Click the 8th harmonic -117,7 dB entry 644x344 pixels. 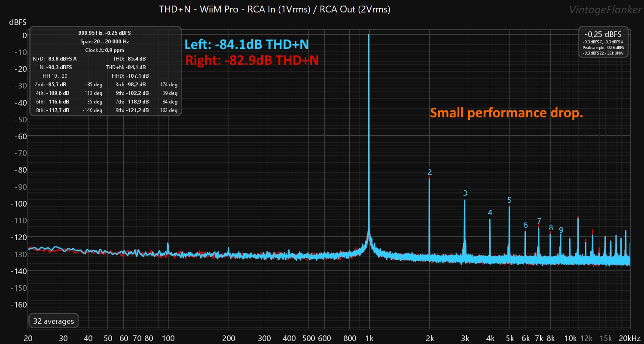tap(52, 110)
